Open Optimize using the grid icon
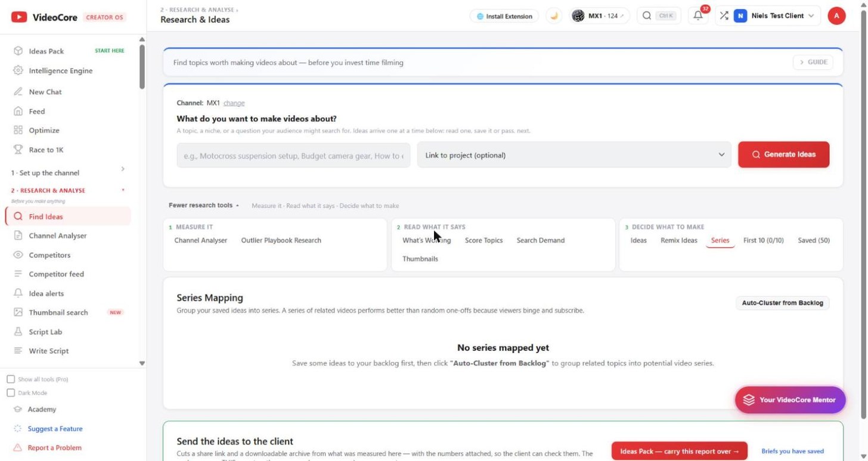 click(18, 131)
